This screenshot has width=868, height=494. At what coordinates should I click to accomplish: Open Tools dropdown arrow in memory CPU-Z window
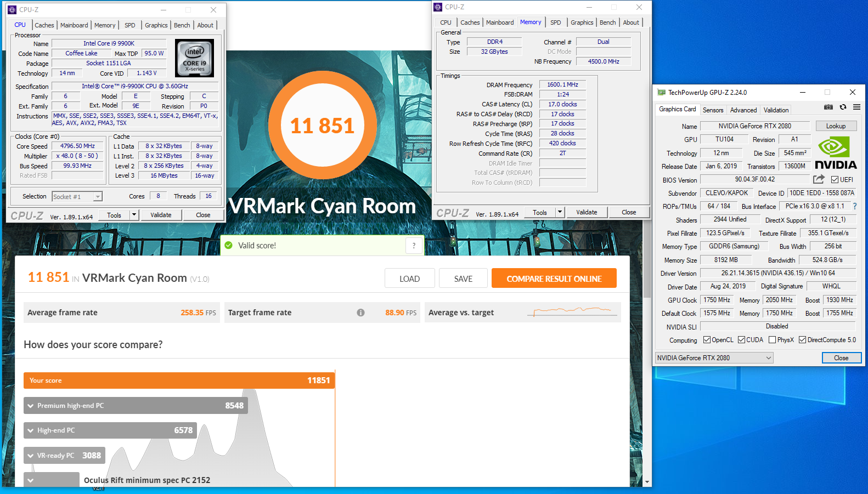tap(560, 212)
